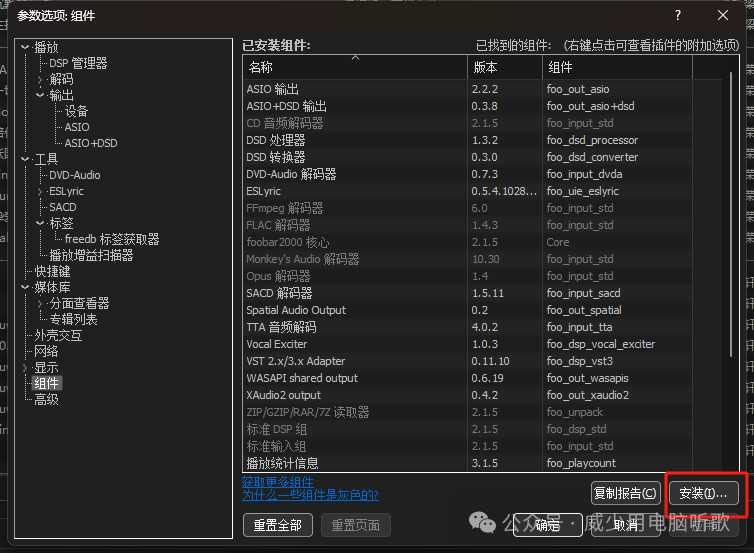Sort components by the 版本 column header
This screenshot has height=553, width=754.
click(505, 67)
